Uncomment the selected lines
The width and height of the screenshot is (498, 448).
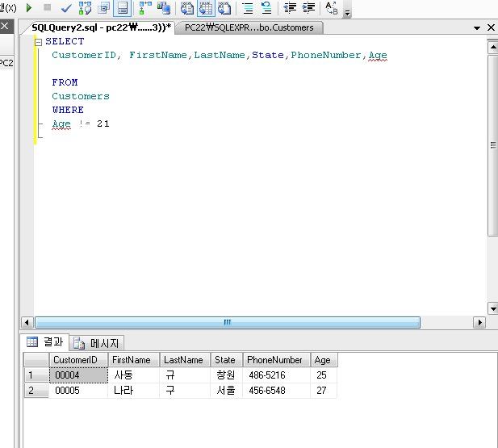click(x=266, y=8)
